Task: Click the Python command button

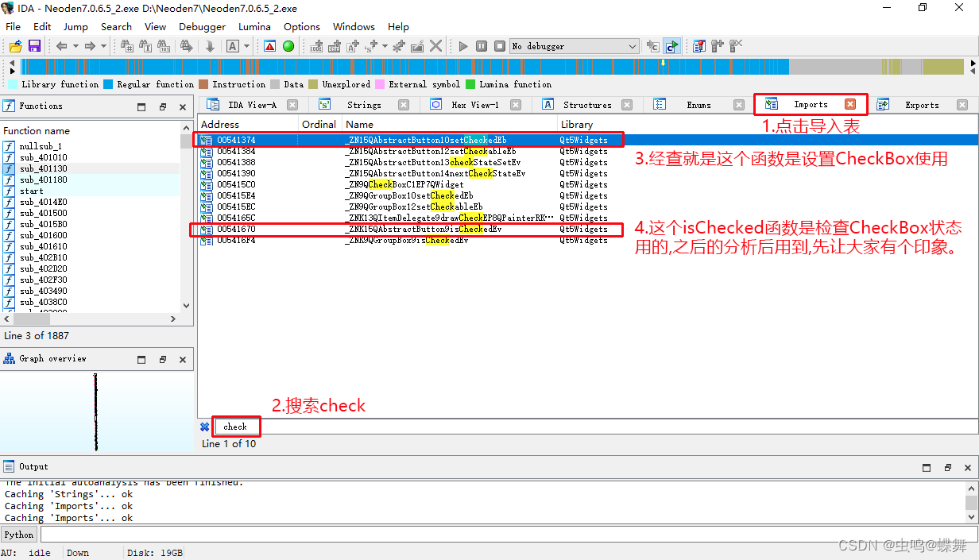Action: point(20,535)
